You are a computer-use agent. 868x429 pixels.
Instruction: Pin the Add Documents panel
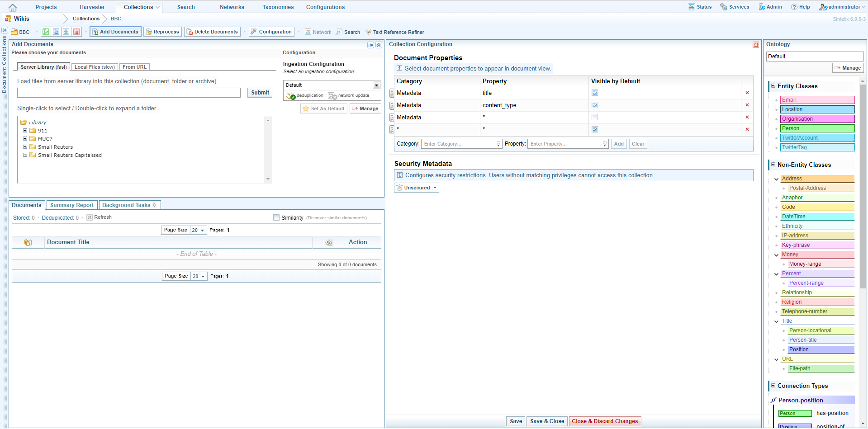[x=370, y=45]
